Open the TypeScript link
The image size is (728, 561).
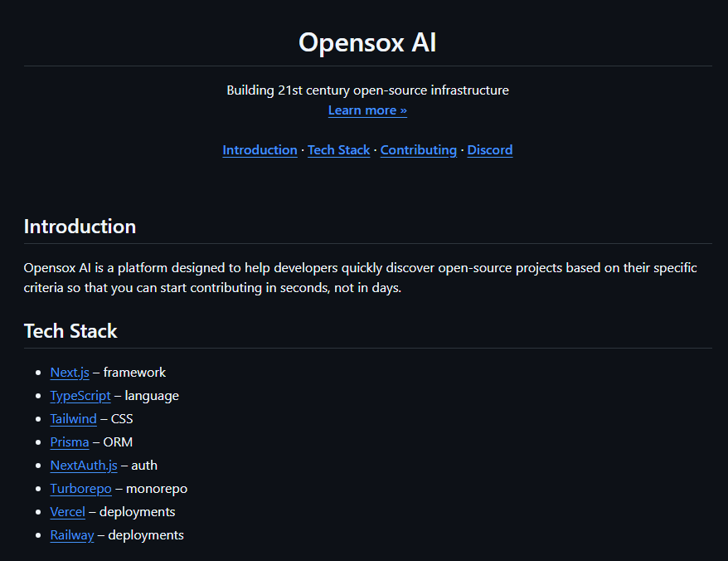(x=80, y=396)
